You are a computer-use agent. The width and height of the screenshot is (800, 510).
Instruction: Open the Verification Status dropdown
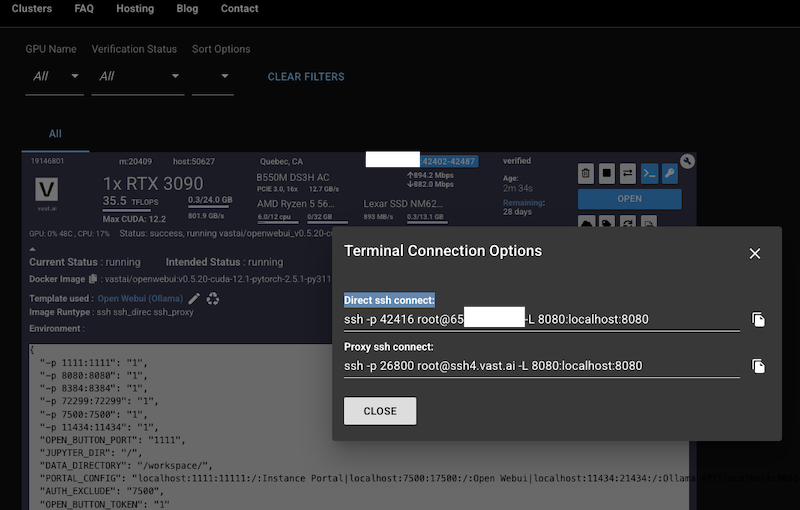138,76
